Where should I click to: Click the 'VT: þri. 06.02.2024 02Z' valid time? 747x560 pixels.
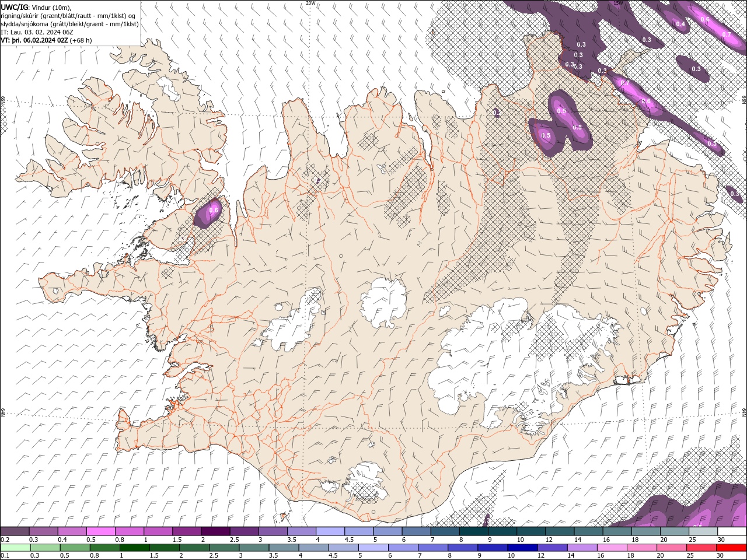tap(34, 40)
